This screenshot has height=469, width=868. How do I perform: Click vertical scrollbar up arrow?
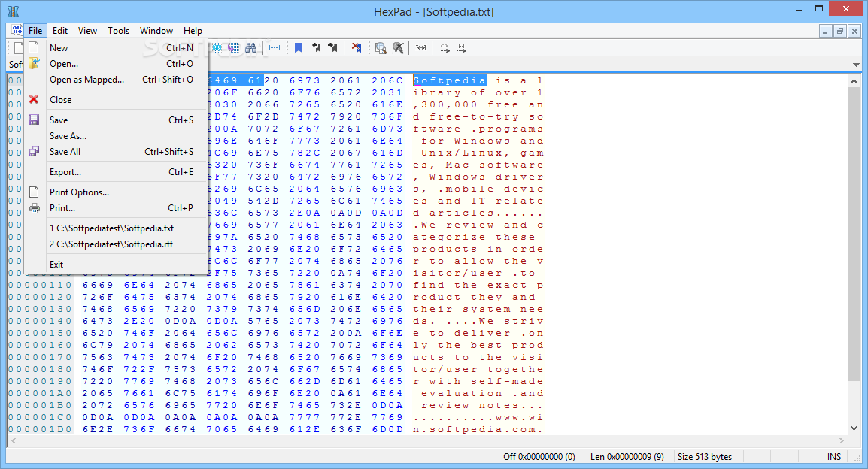point(854,81)
